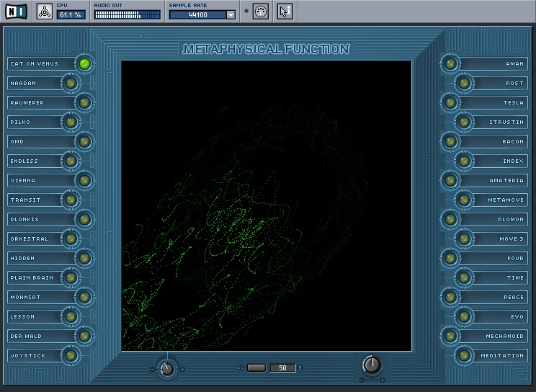The height and width of the screenshot is (392, 536).
Task: Select the Raumerer preset button
Action: click(84, 102)
